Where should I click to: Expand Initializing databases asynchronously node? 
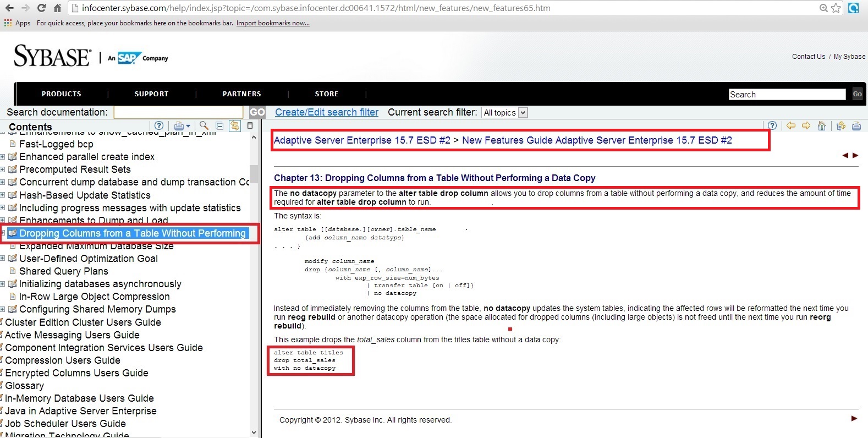[x=3, y=284]
